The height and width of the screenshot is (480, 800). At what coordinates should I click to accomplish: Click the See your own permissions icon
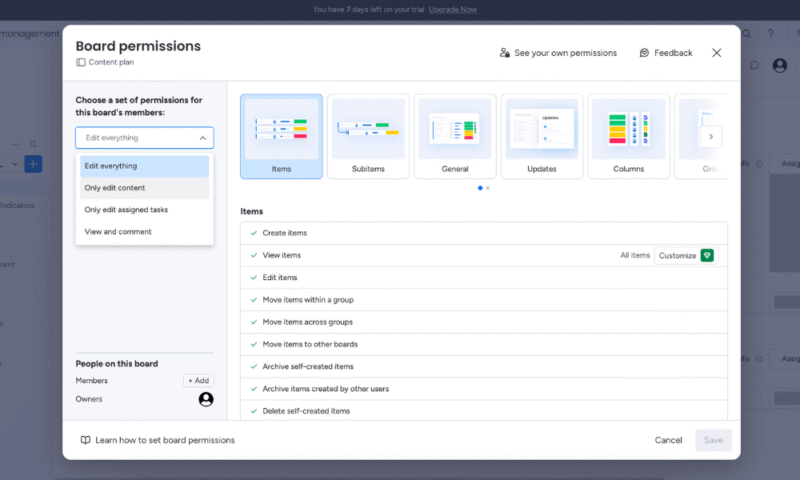click(x=505, y=53)
